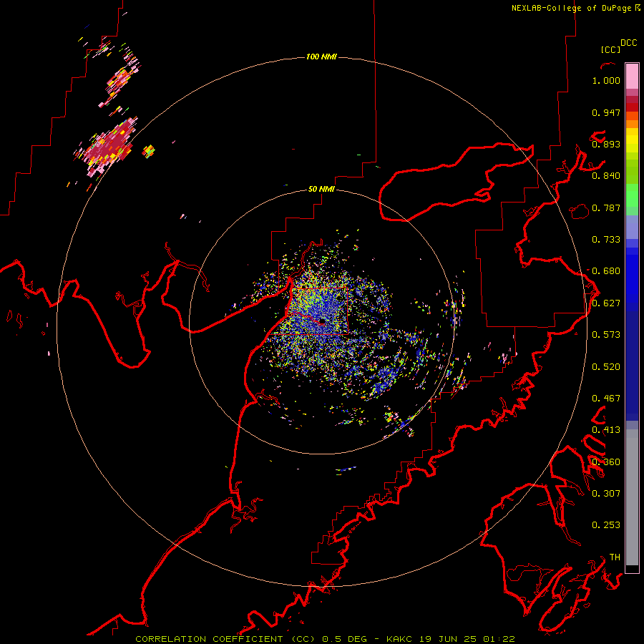Click the DCC legend title
This screenshot has height=644, width=644.
click(x=628, y=43)
